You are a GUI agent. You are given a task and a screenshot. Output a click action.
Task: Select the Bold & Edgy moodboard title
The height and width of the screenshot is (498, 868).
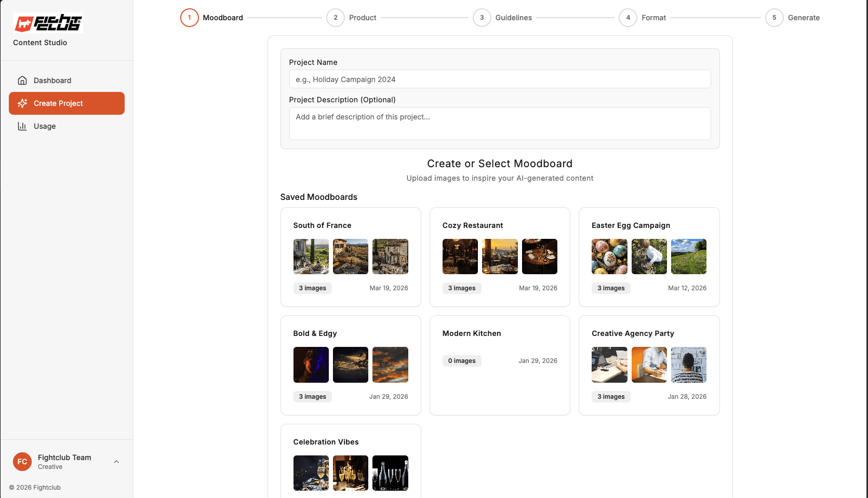315,333
